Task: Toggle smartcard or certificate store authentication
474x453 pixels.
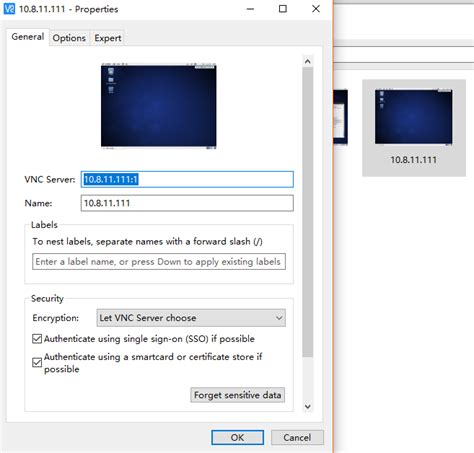Action: pyautogui.click(x=37, y=362)
